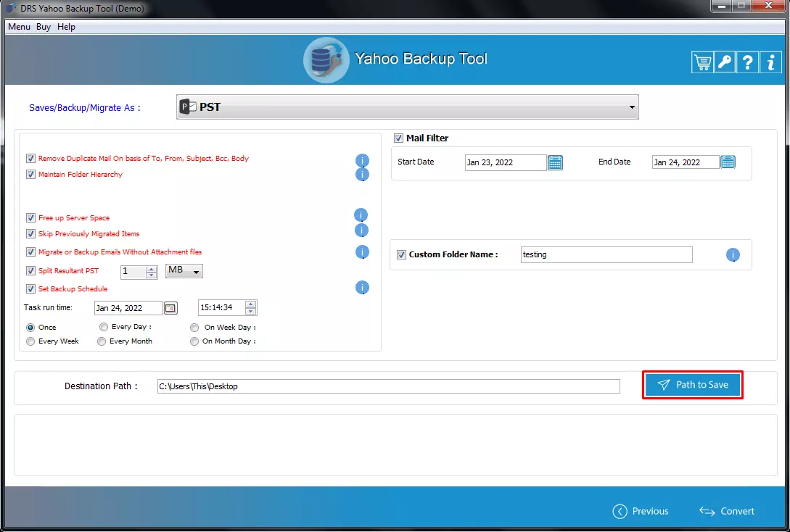
Task: Uncheck Remove Duplicate Mail option
Action: [30, 159]
